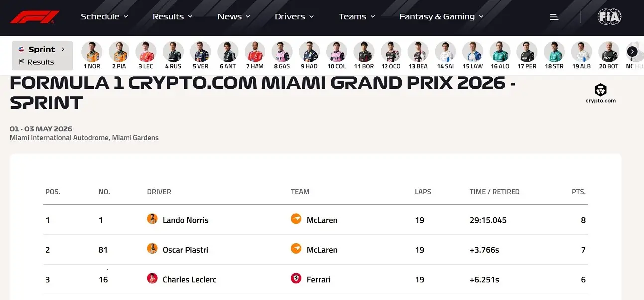Expand the News dropdown menu

point(234,17)
